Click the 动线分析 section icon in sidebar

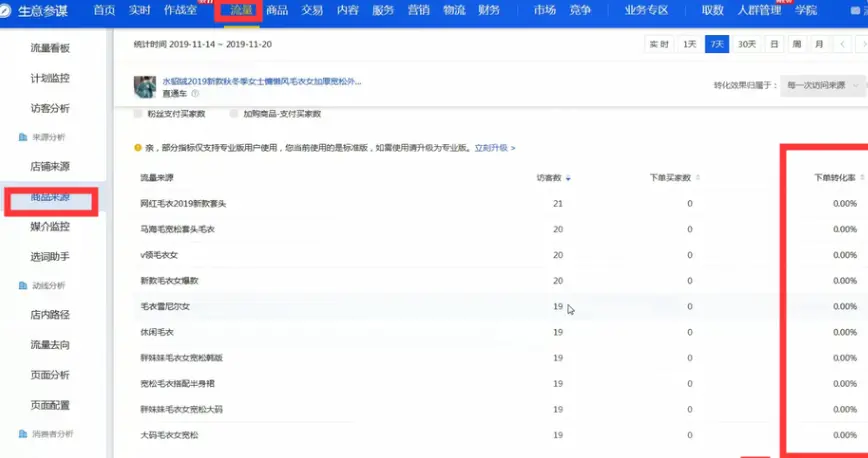[23, 285]
